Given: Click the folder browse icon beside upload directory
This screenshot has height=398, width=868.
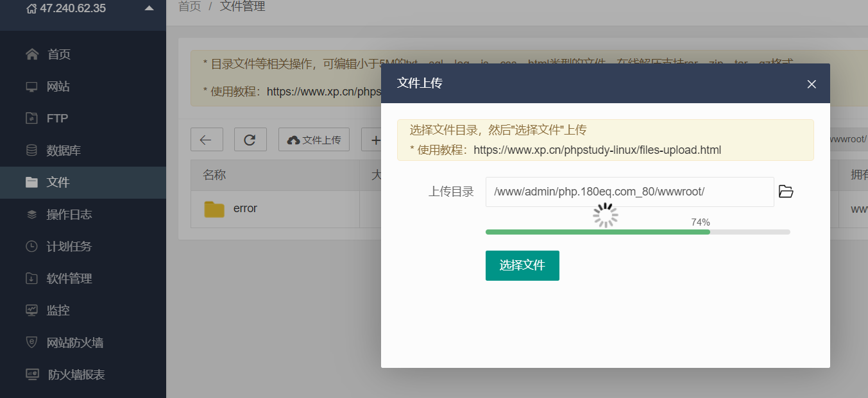Looking at the screenshot, I should click(x=786, y=192).
